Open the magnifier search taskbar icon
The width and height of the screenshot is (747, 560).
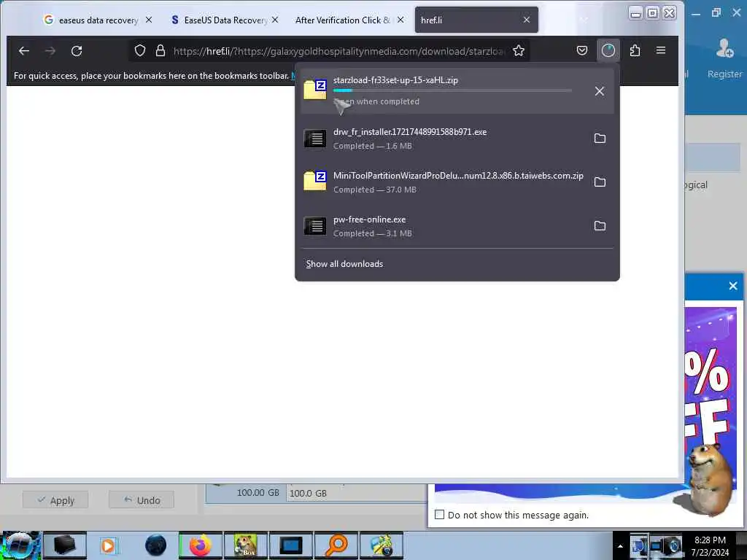[337, 545]
